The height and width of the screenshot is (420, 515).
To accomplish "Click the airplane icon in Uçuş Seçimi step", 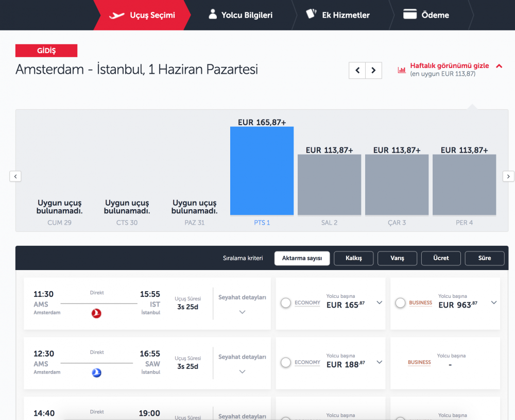I will (x=117, y=15).
